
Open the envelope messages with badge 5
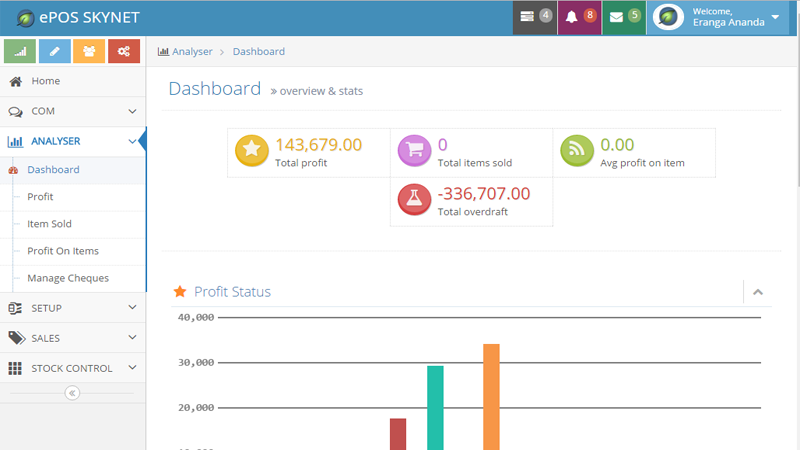[624, 17]
